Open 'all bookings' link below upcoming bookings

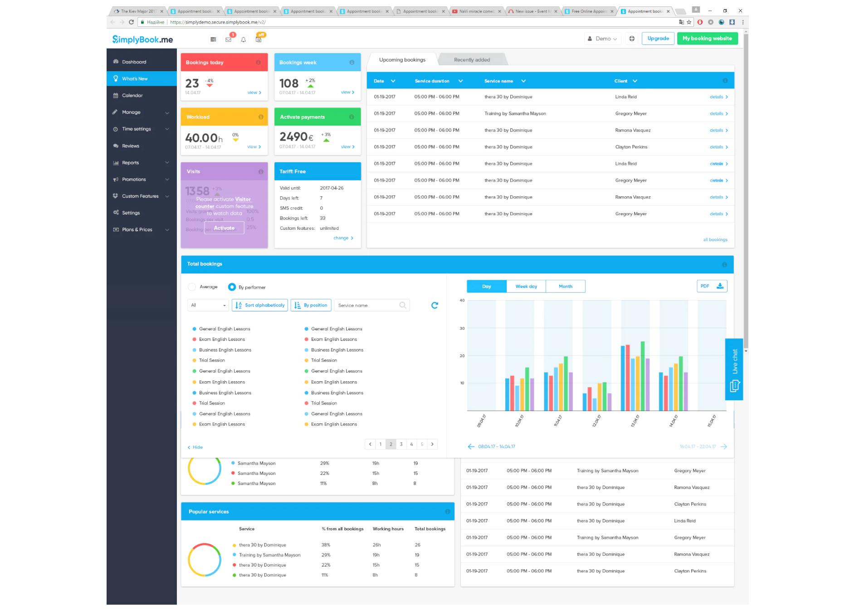click(x=715, y=239)
